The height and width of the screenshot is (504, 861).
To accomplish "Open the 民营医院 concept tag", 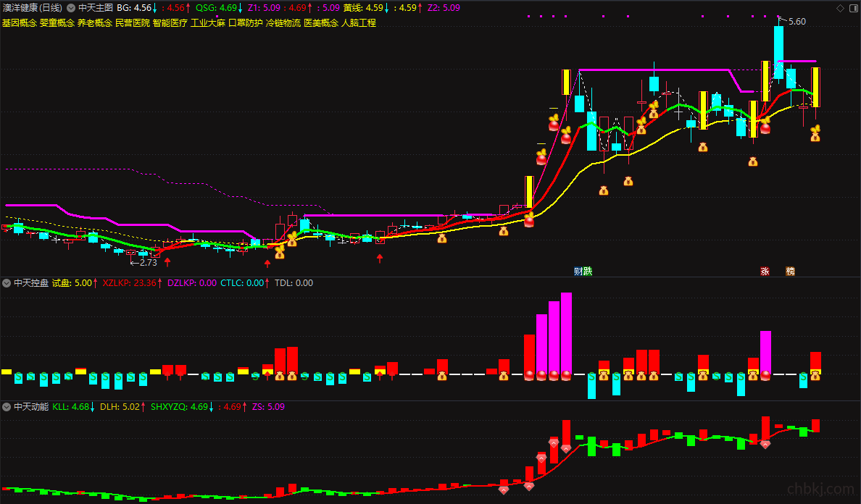I will point(133,23).
